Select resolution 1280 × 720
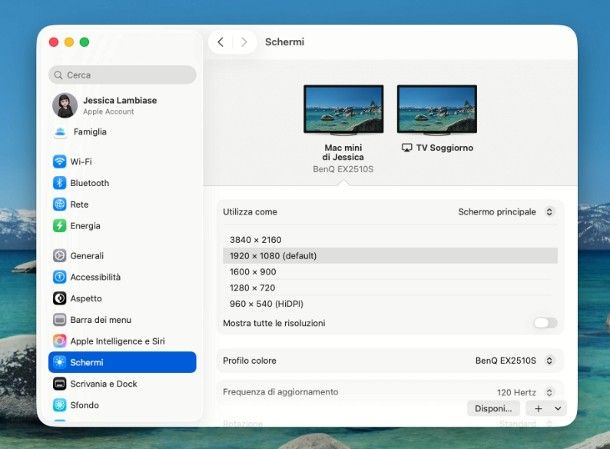The image size is (610, 449). pyautogui.click(x=390, y=288)
